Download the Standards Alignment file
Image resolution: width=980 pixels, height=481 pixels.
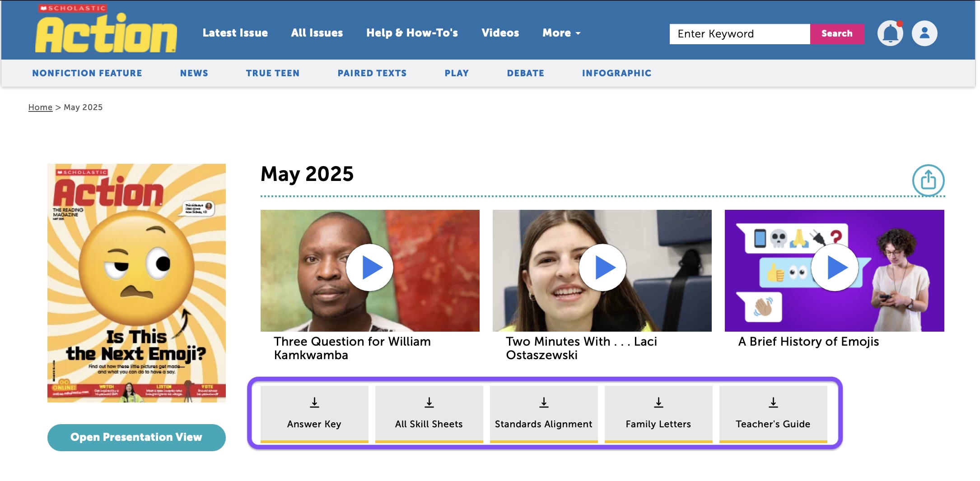[544, 414]
